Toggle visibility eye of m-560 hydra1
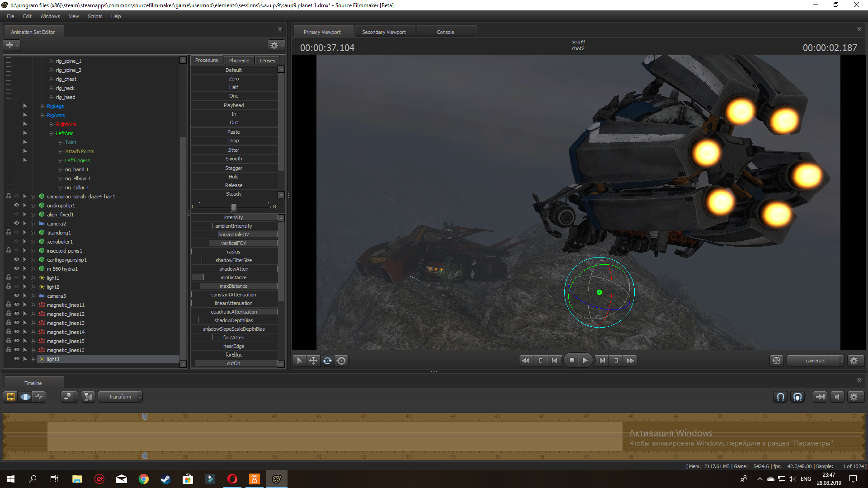This screenshot has height=488, width=868. [x=17, y=268]
